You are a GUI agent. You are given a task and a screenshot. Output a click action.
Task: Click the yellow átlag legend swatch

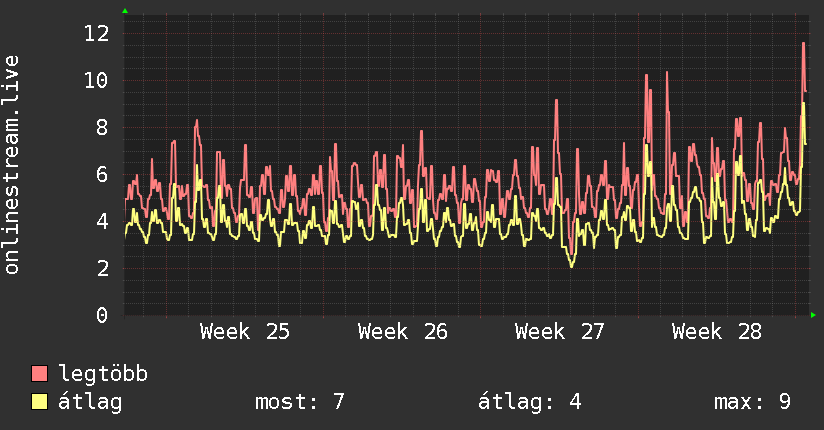click(x=39, y=401)
